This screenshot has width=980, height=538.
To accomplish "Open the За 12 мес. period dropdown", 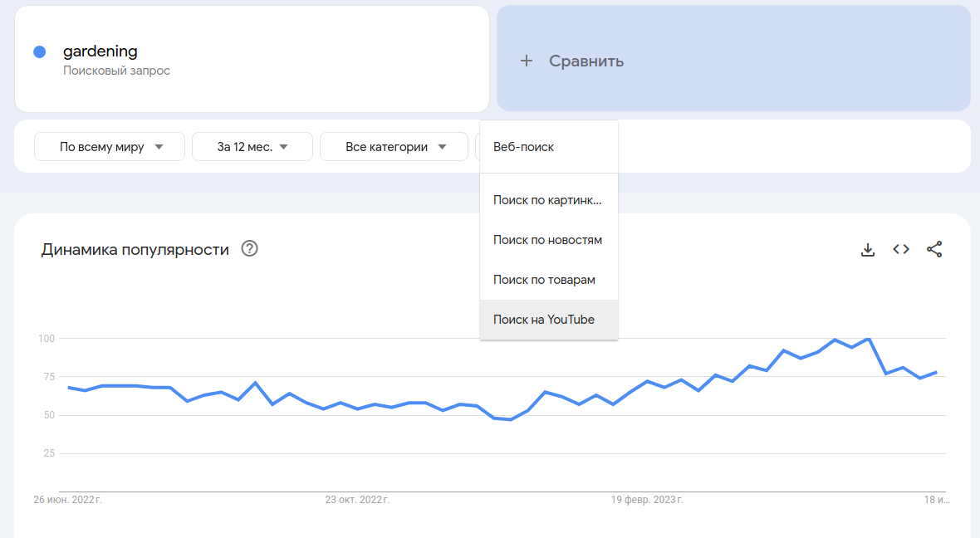I will 252,147.
